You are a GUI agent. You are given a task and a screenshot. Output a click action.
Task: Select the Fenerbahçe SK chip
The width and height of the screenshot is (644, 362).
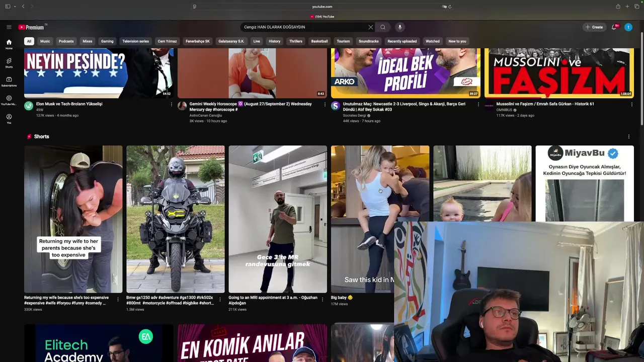198,41
